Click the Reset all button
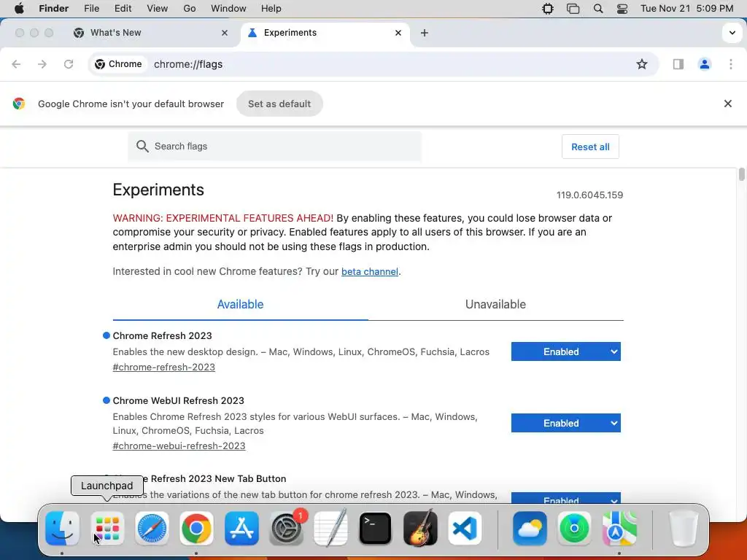The width and height of the screenshot is (747, 560). [x=590, y=147]
